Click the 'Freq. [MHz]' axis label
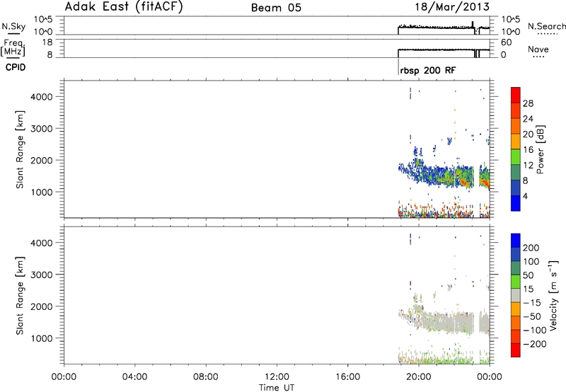This screenshot has width=566, height=392. click(x=13, y=47)
